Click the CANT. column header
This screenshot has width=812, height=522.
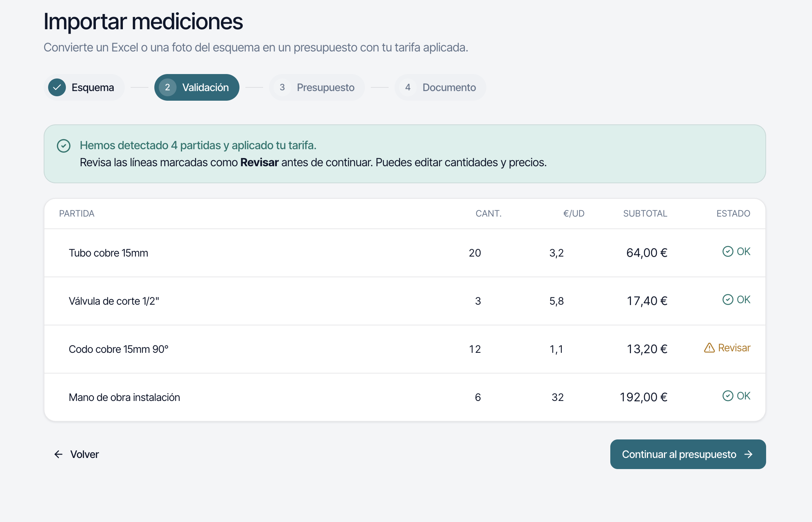click(489, 214)
